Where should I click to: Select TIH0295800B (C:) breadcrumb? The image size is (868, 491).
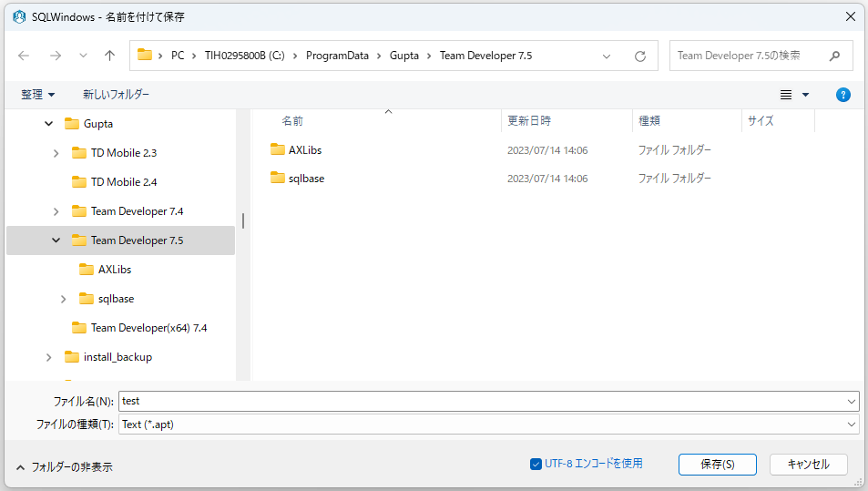point(245,56)
